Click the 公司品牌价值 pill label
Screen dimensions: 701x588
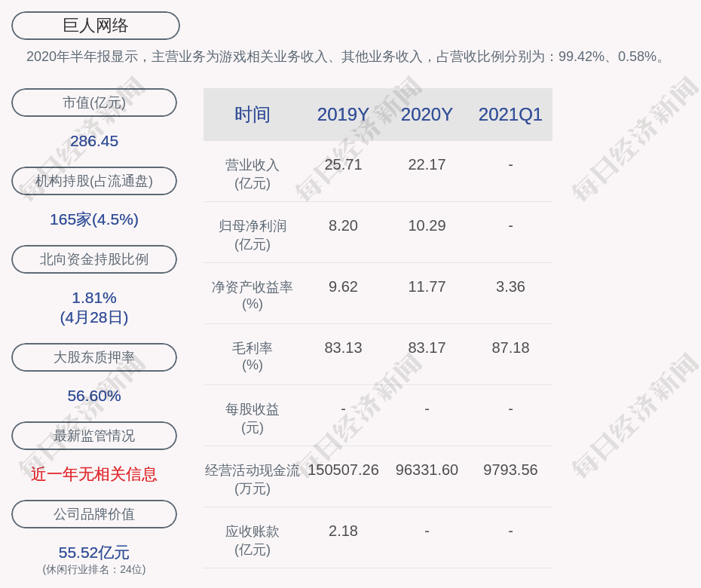point(94,514)
